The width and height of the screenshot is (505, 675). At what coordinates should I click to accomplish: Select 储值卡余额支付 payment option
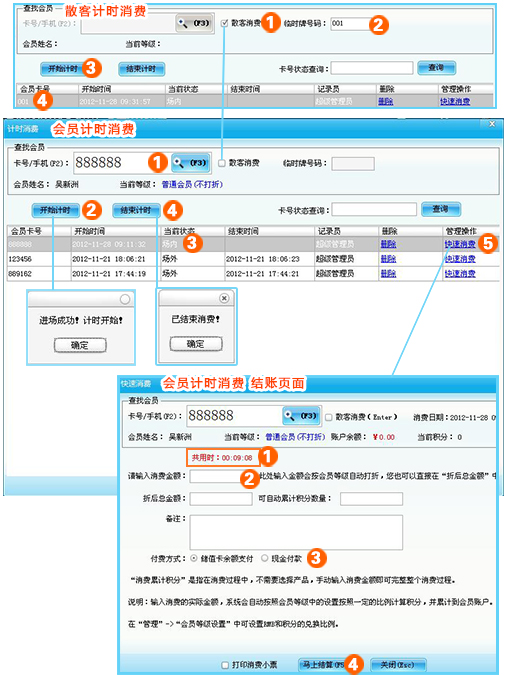(194, 558)
